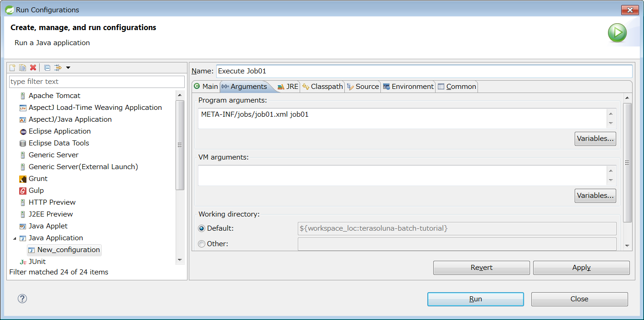Click Duplicate launch configuration icon
Image resolution: width=644 pixels, height=320 pixels.
pos(22,67)
